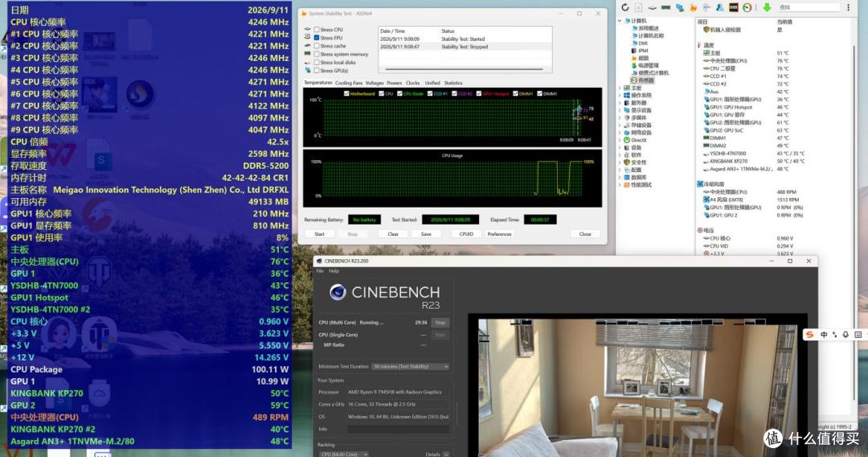
Task: Click the AIDA64 search input field
Action: coord(809,7)
